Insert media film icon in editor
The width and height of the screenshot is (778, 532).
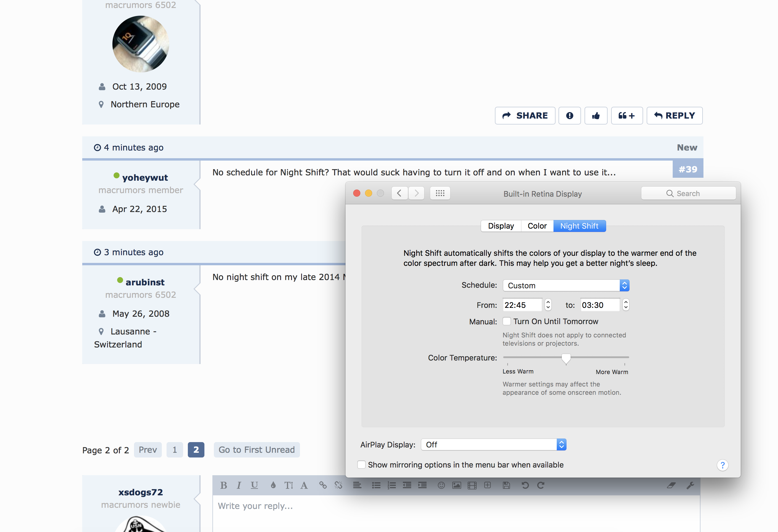pos(472,485)
